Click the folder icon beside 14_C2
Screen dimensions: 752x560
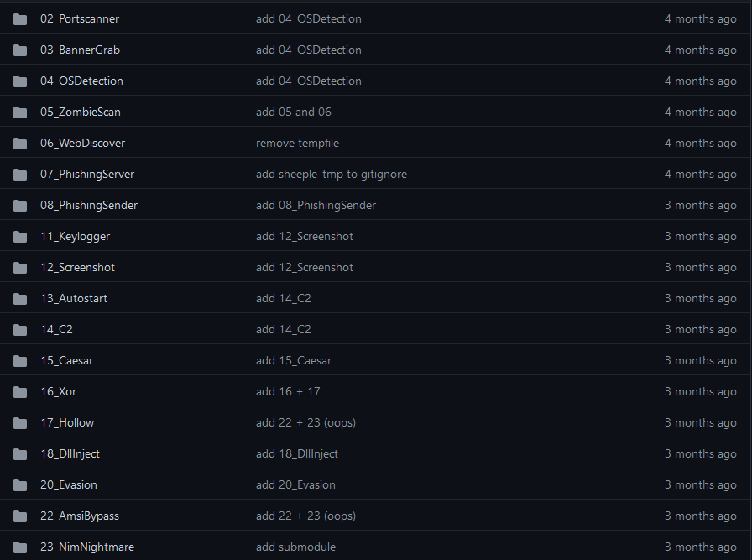click(x=20, y=329)
